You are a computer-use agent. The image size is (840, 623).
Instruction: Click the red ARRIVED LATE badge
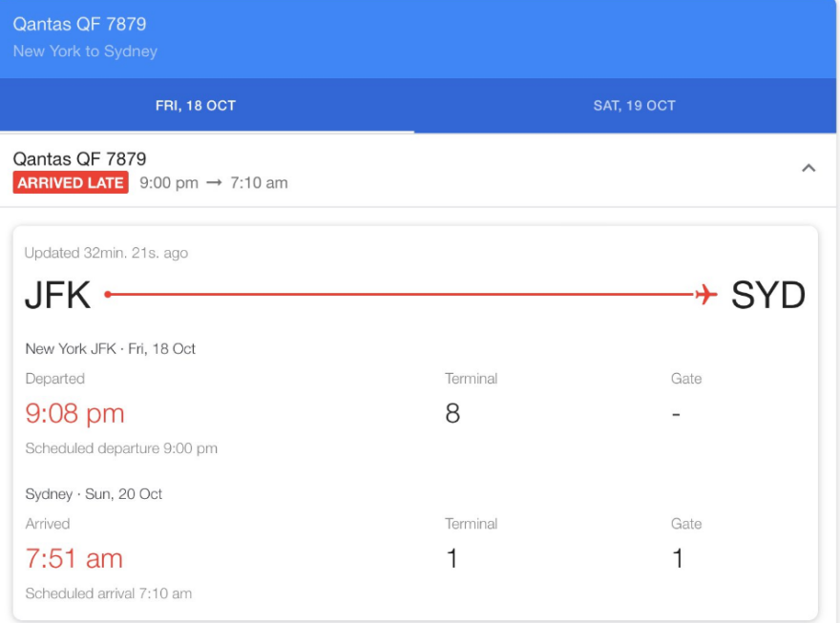(x=70, y=183)
